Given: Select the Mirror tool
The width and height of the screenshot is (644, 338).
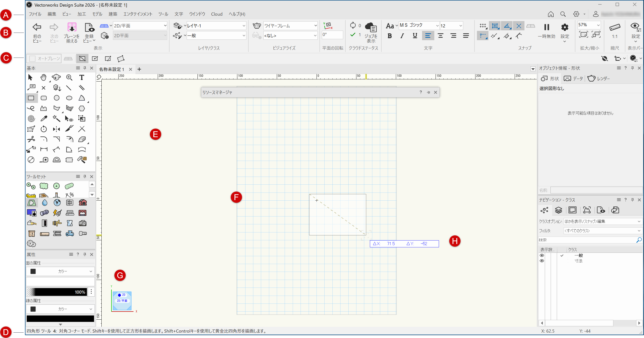Looking at the screenshot, I should click(57, 129).
